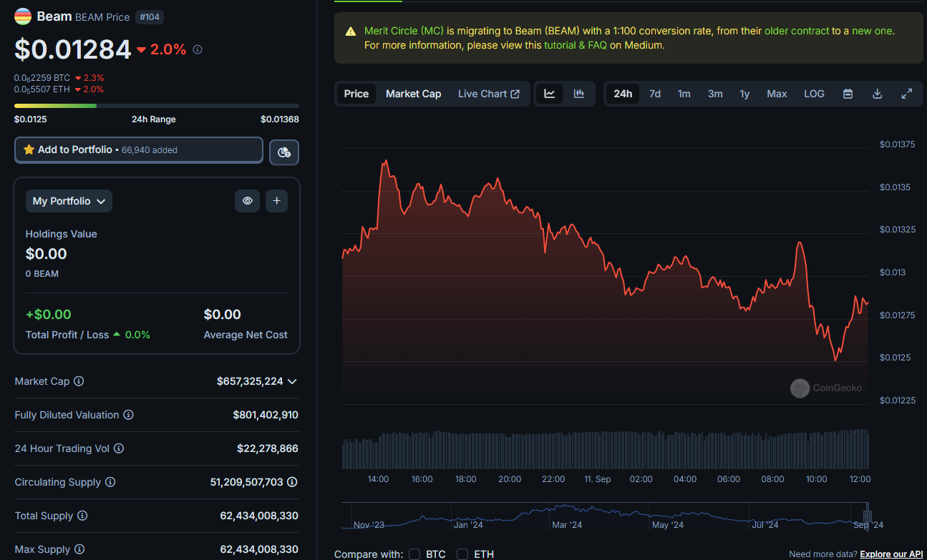Select the 24h time range
Screen dimensions: 927x560
point(623,94)
